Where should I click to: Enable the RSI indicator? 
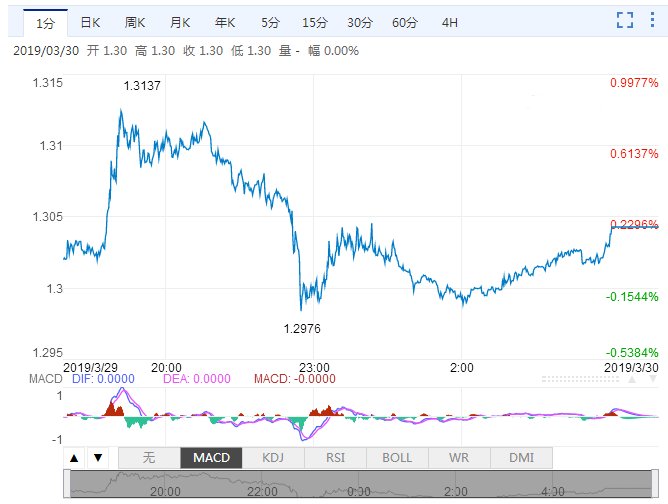pyautogui.click(x=335, y=458)
